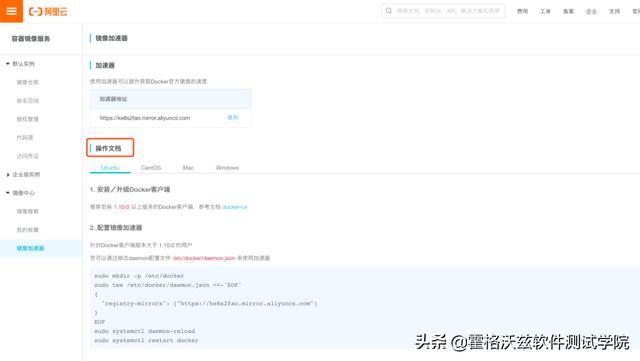Open 代码源 in the sidebar

click(24, 137)
